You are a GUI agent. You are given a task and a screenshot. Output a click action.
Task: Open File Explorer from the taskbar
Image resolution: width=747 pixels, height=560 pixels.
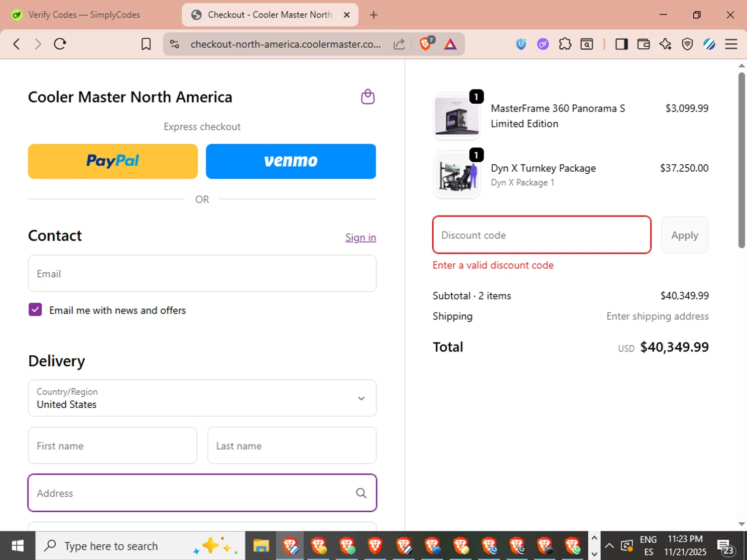[x=261, y=546]
